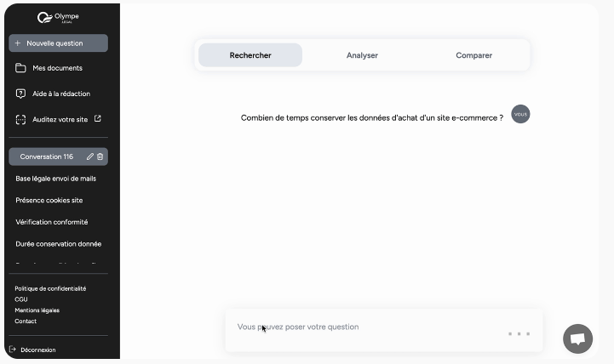Open the Politique de confidentialité link
Viewport: 614px width, 364px height.
tap(50, 288)
